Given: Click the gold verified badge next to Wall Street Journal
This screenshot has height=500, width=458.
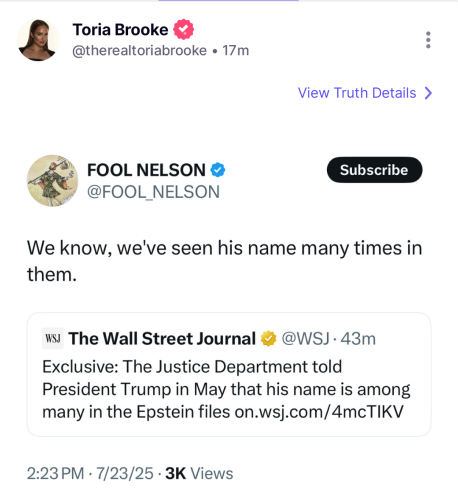Looking at the screenshot, I should coord(269,339).
